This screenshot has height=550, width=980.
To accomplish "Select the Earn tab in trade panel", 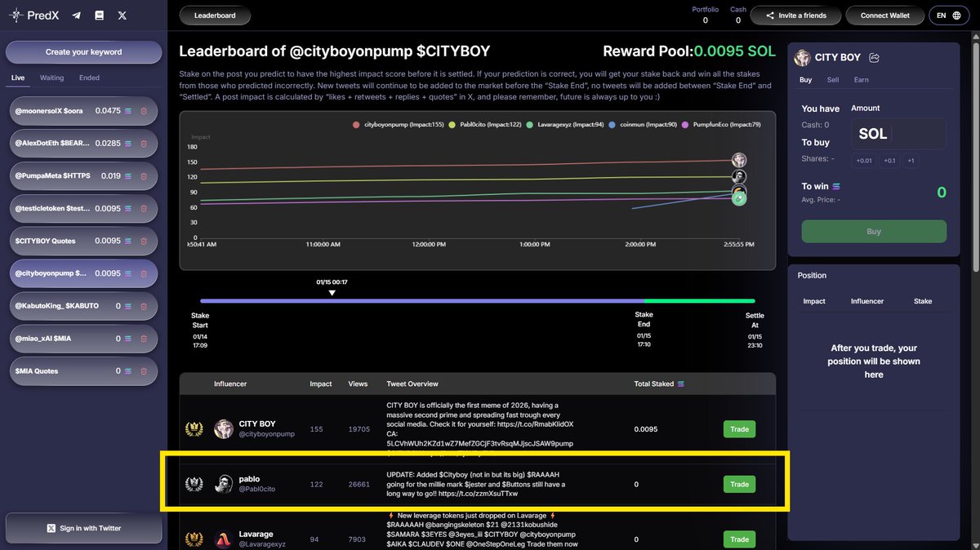I will [861, 80].
